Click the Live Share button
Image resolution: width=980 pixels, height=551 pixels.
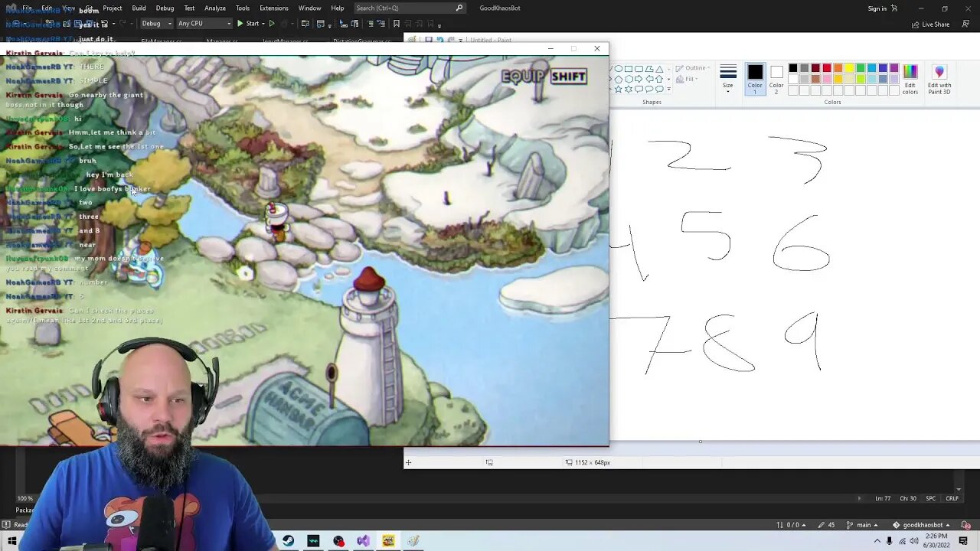[930, 24]
